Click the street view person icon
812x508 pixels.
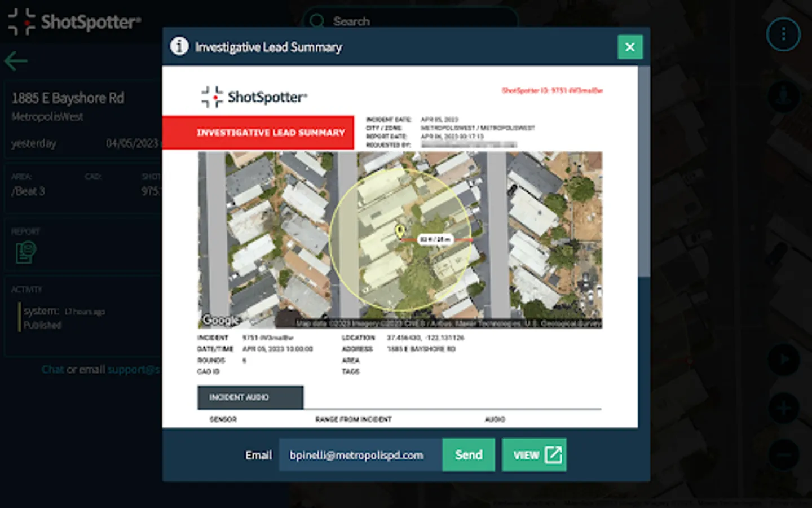[783, 96]
